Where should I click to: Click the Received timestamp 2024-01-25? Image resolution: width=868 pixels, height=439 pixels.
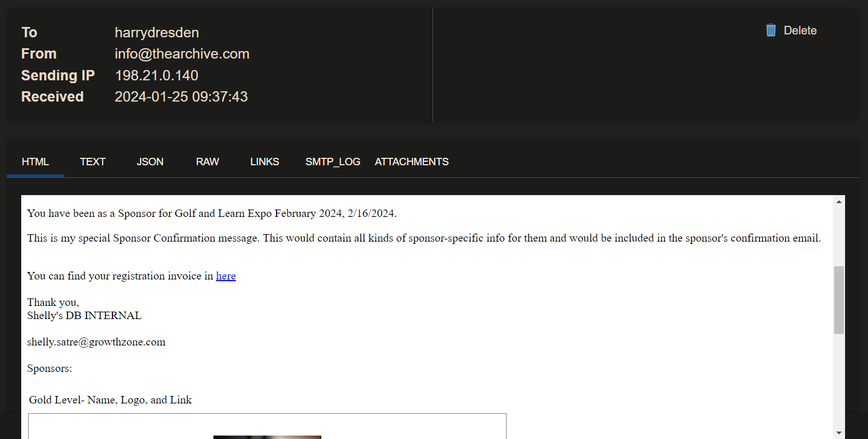point(181,96)
